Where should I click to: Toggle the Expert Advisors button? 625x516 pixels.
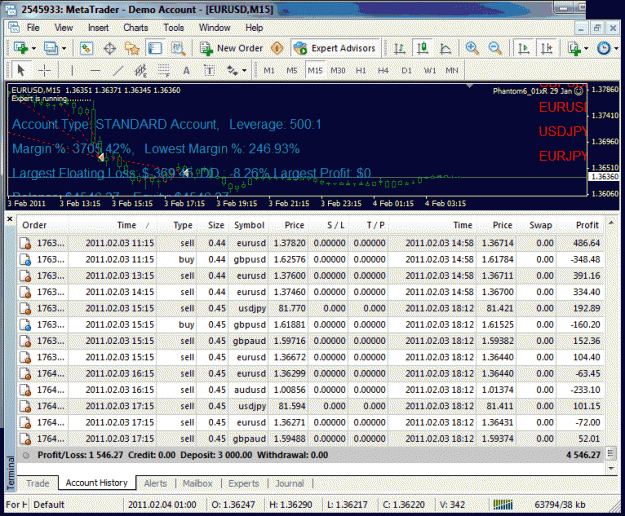tap(335, 48)
